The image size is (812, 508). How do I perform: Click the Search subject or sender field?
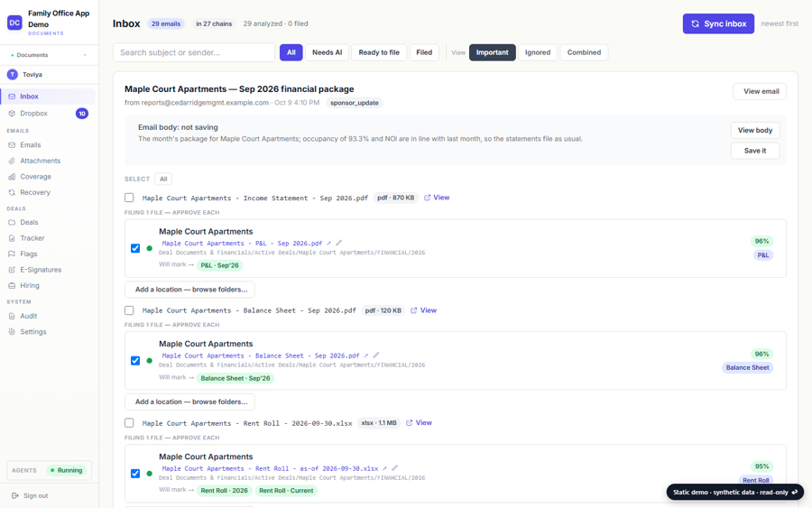194,52
